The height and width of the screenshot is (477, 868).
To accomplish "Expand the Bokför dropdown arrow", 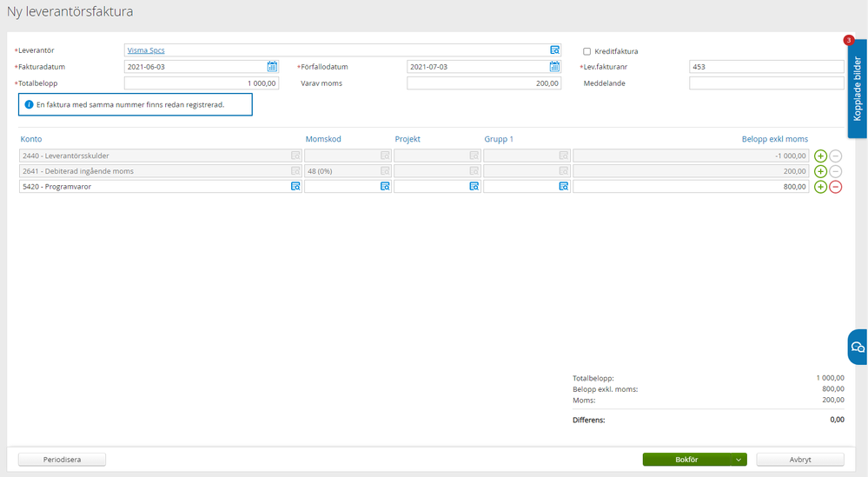I will point(738,460).
